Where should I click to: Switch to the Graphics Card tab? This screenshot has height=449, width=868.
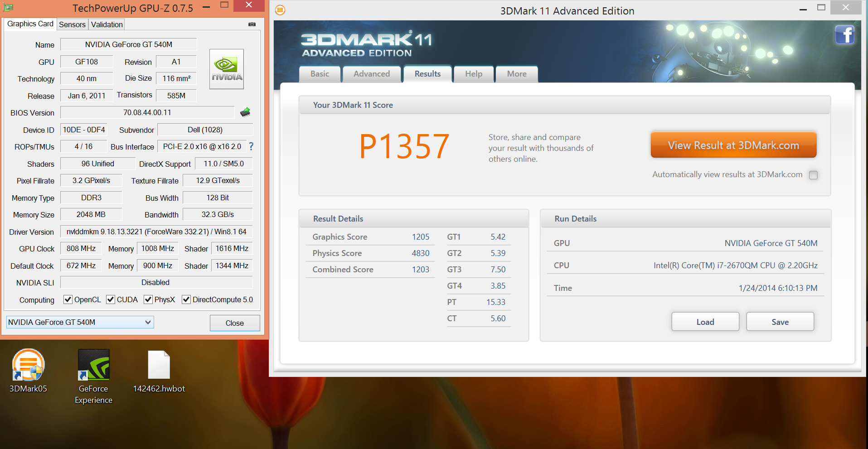[30, 24]
